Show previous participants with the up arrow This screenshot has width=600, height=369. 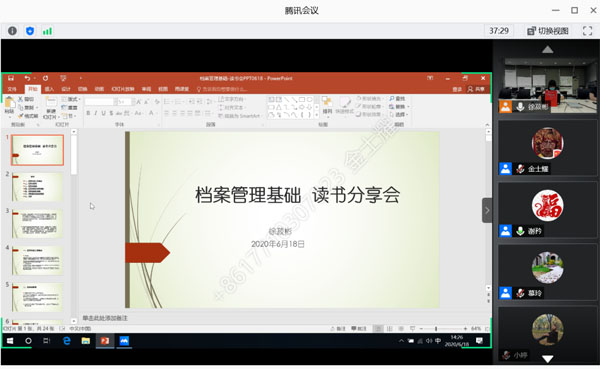click(x=548, y=49)
